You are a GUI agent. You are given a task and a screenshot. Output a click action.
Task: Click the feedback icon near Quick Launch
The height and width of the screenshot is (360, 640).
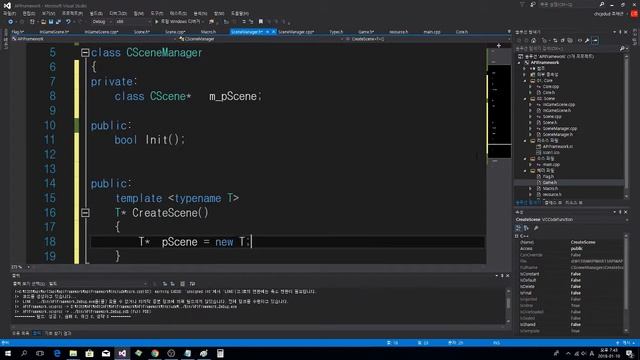pos(533,4)
